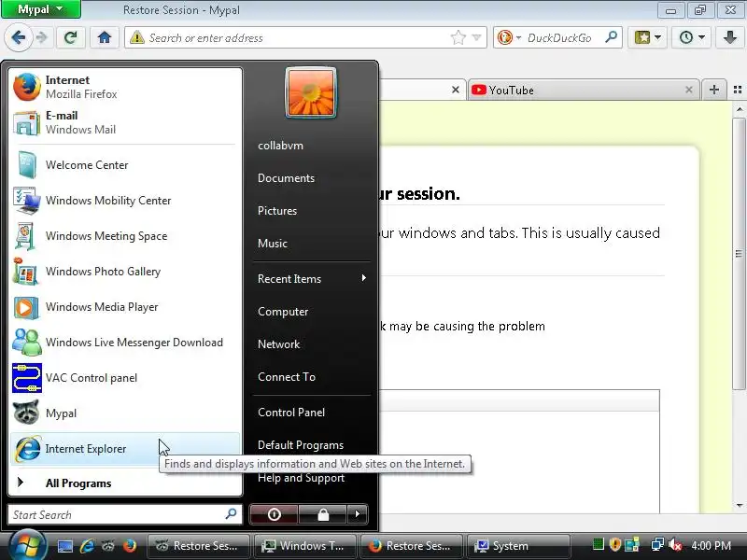Open Control Panel from Start menu
The image size is (747, 560).
312,413
